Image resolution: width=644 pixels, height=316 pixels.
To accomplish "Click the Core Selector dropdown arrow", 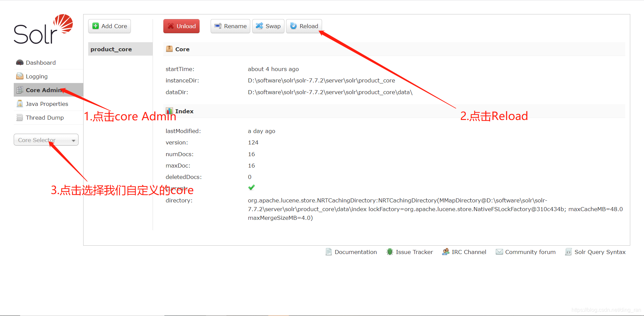I will point(73,140).
